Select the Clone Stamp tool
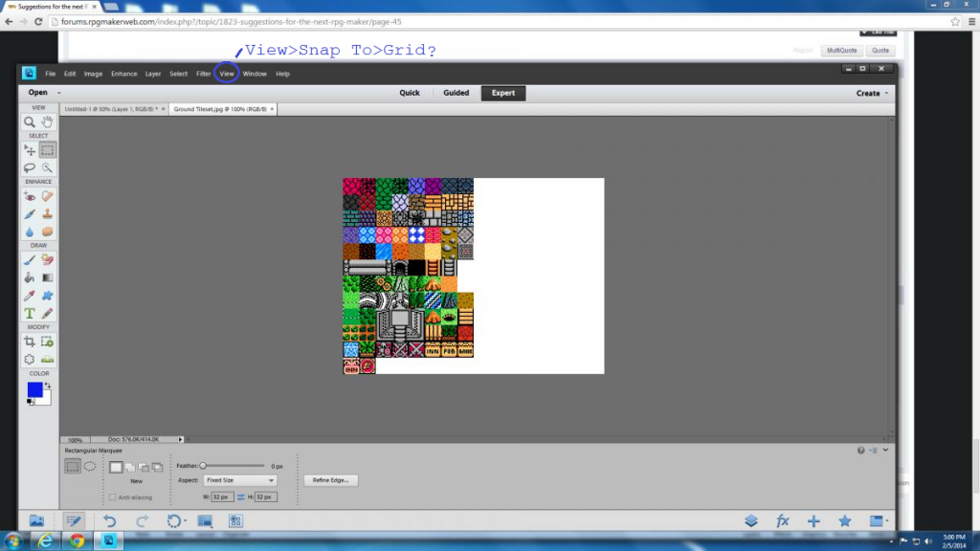 click(48, 214)
